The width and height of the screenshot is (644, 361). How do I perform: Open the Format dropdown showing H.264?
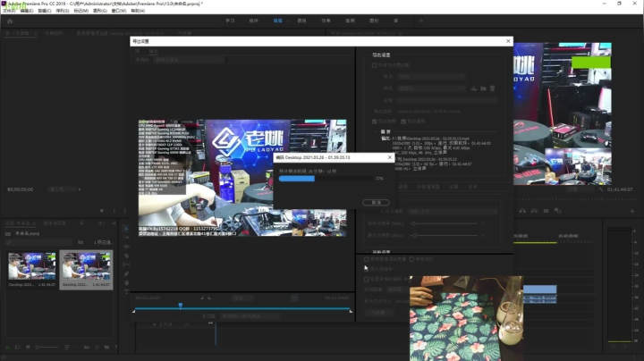[x=431, y=76]
